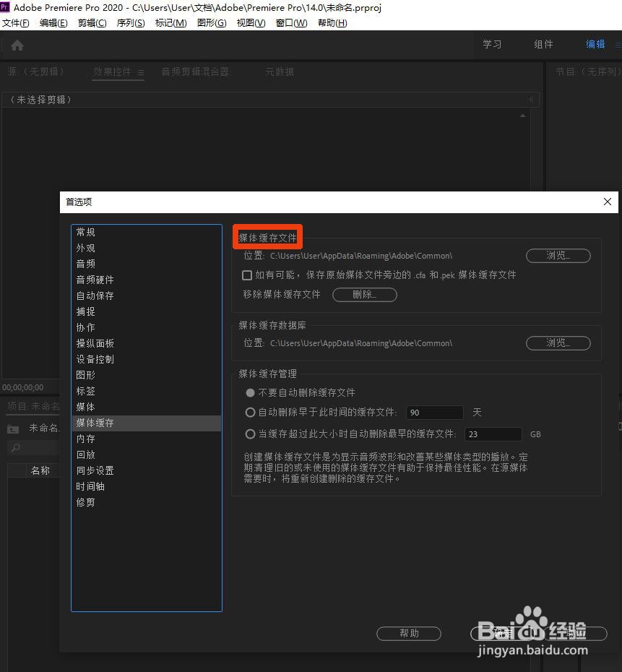Switch to the Assembly (组件) workspace
Image resolution: width=622 pixels, height=672 pixels.
(x=543, y=44)
